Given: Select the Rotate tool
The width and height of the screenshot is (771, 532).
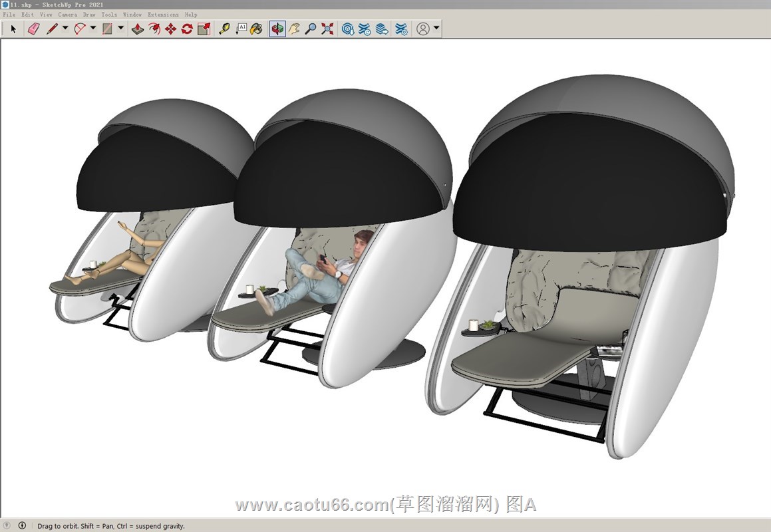Looking at the screenshot, I should [x=187, y=29].
